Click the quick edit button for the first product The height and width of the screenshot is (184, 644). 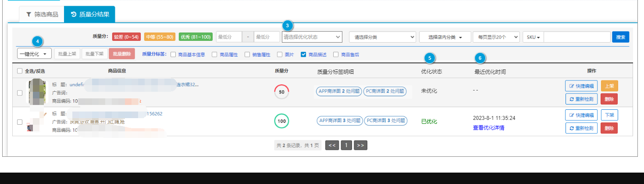click(x=581, y=86)
